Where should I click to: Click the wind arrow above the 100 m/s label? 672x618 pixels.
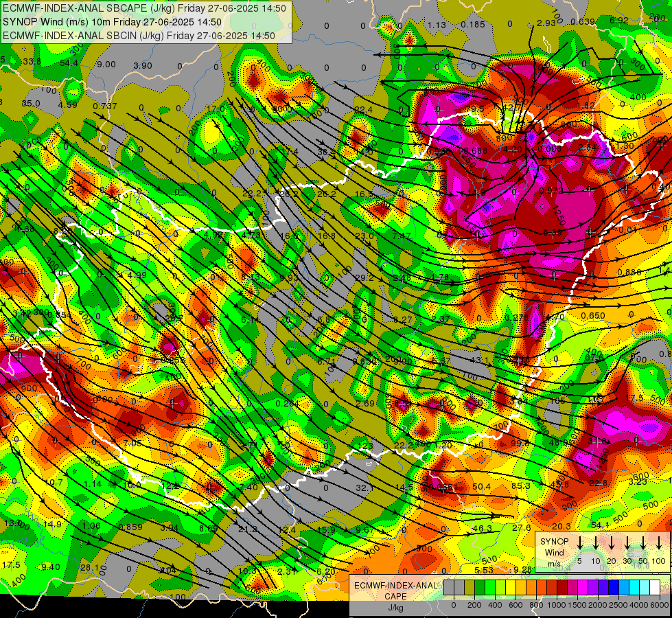point(659,542)
